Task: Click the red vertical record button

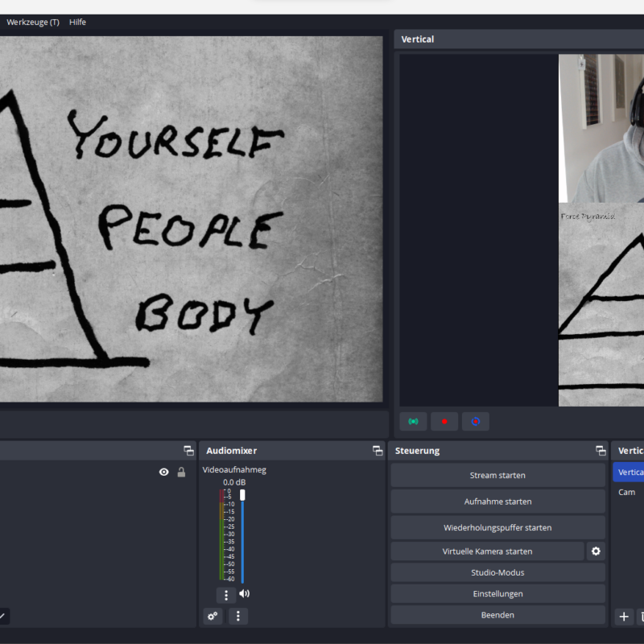Action: (x=444, y=421)
